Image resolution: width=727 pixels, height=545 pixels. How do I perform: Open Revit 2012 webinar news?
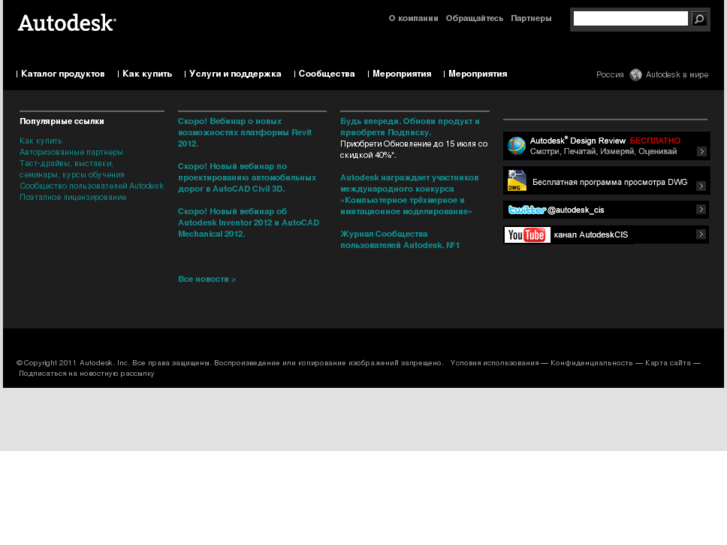[245, 132]
